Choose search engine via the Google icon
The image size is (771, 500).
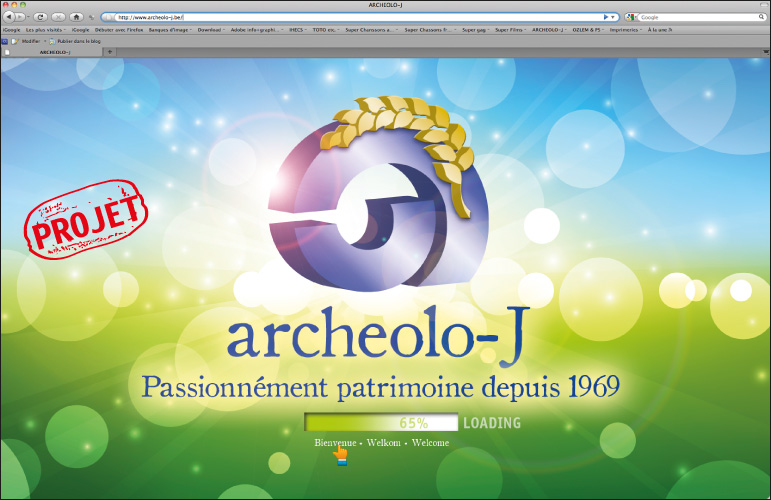(631, 17)
